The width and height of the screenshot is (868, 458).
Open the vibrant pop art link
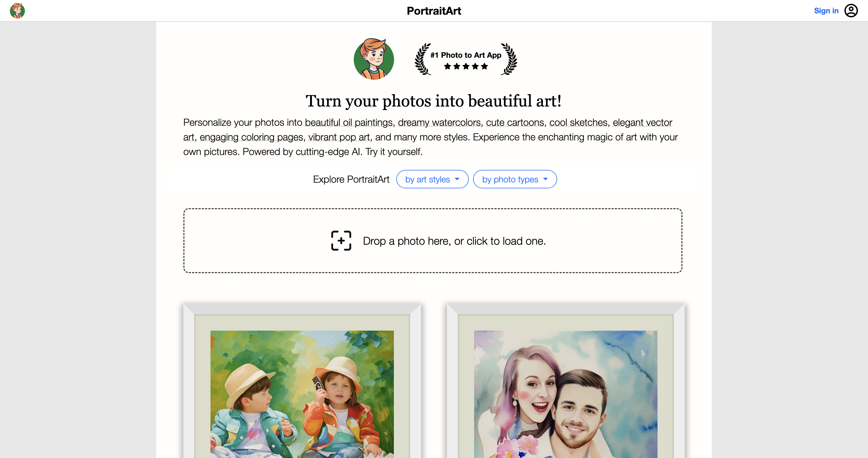(339, 137)
